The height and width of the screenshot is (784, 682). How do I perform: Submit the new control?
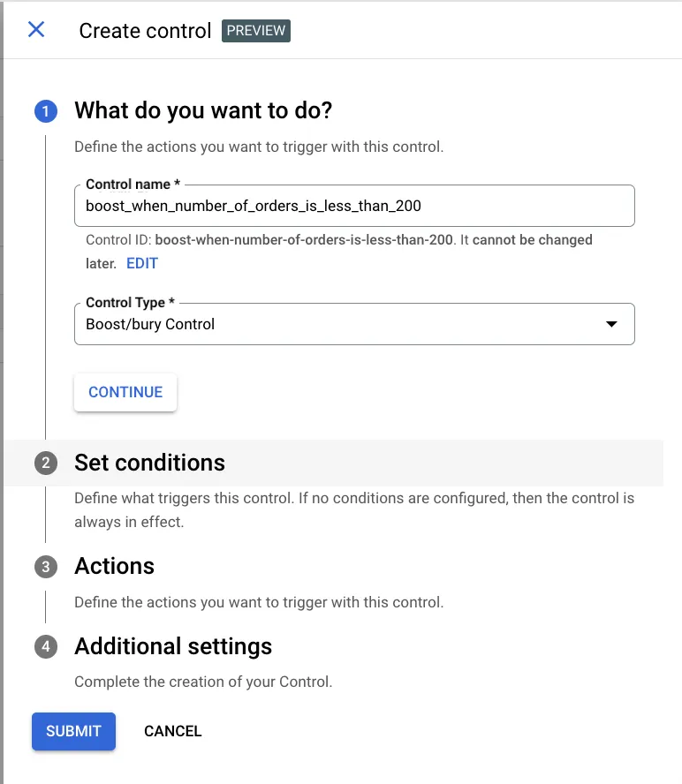pos(73,731)
